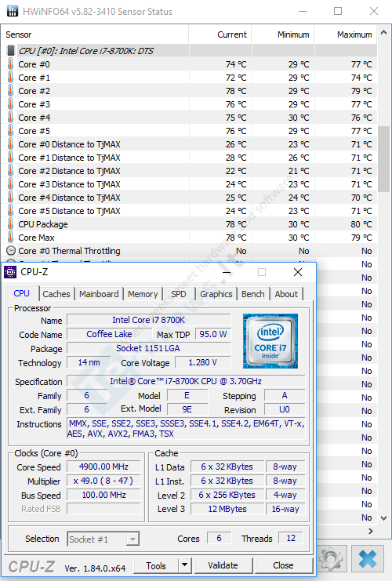392x581 pixels.
Task: Click thermometer icon next to Core #3
Action: pos(10,104)
